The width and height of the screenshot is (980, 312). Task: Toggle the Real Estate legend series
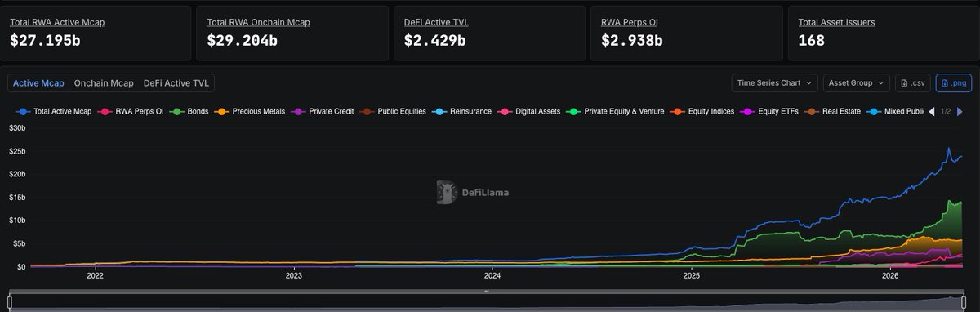[833, 111]
